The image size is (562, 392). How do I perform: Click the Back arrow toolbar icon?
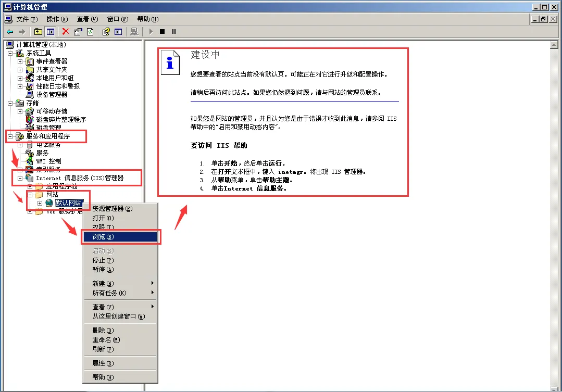point(10,32)
